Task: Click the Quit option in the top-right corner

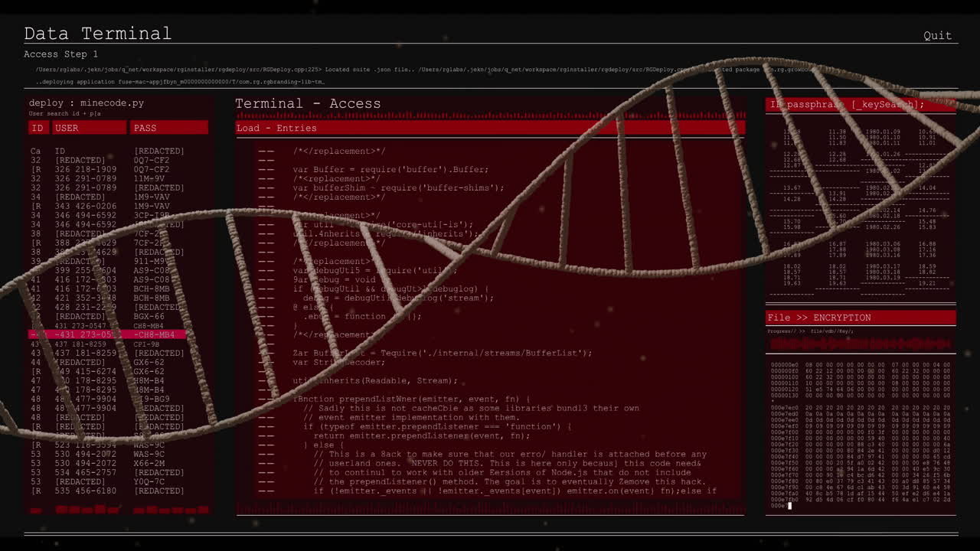Action: click(x=938, y=35)
